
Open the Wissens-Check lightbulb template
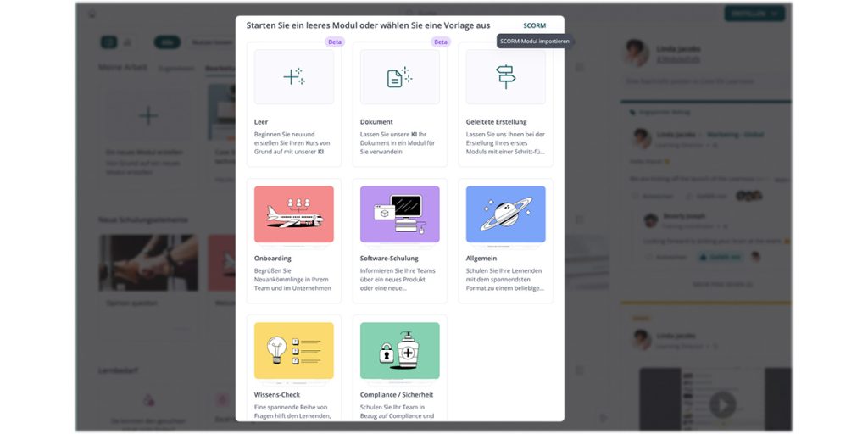294,350
